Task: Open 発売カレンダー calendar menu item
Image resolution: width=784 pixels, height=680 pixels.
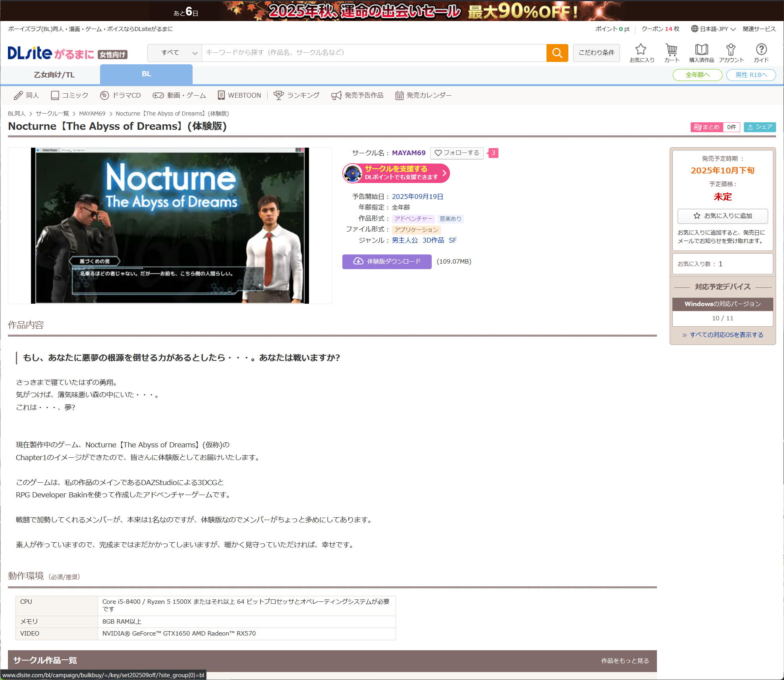Action: pos(423,95)
